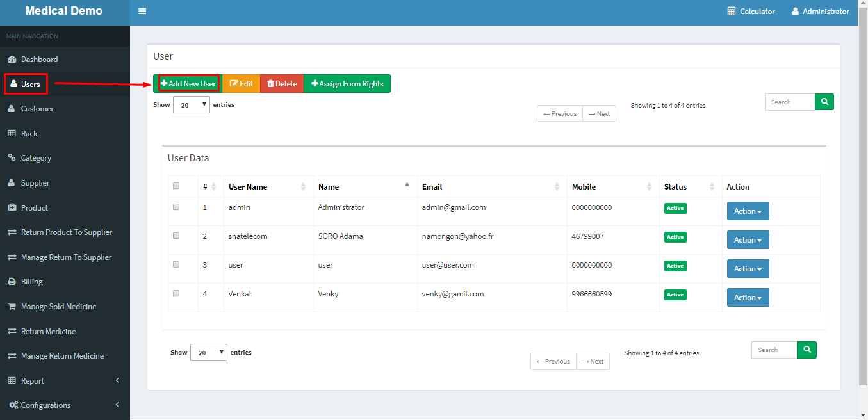
Task: Click the Configurations gears icon
Action: tap(13, 405)
